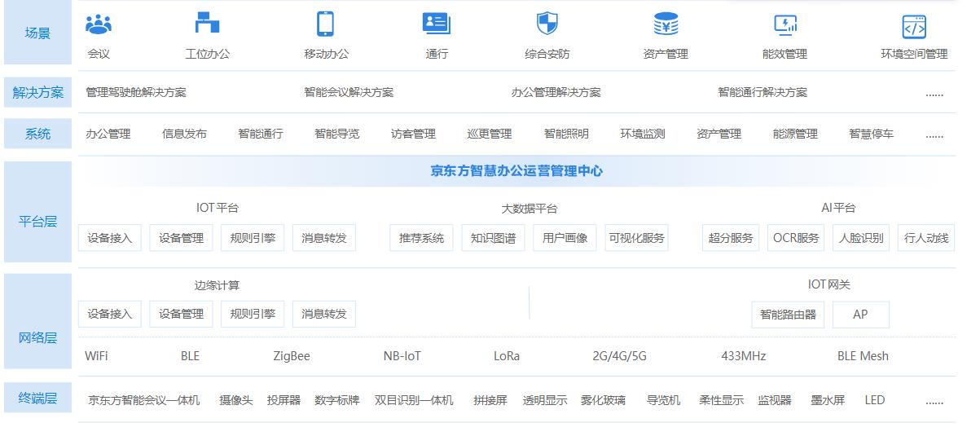Click 环境监测 in the 系统 row
This screenshot has width=980, height=436.
pos(643,134)
